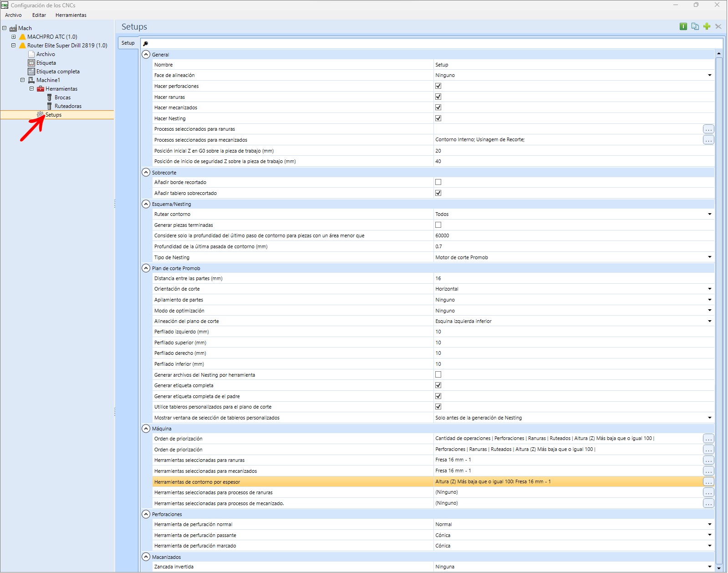Click the Nombre value field 'Setup'

574,65
